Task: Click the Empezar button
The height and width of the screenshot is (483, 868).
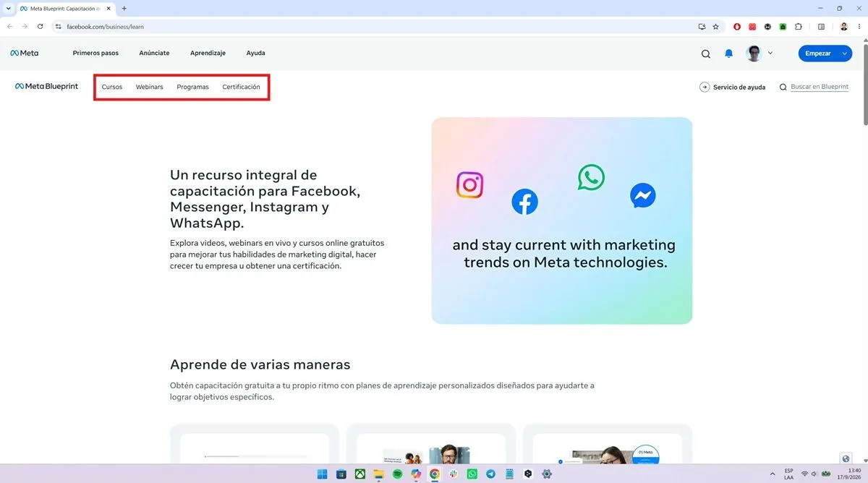Action: point(818,54)
